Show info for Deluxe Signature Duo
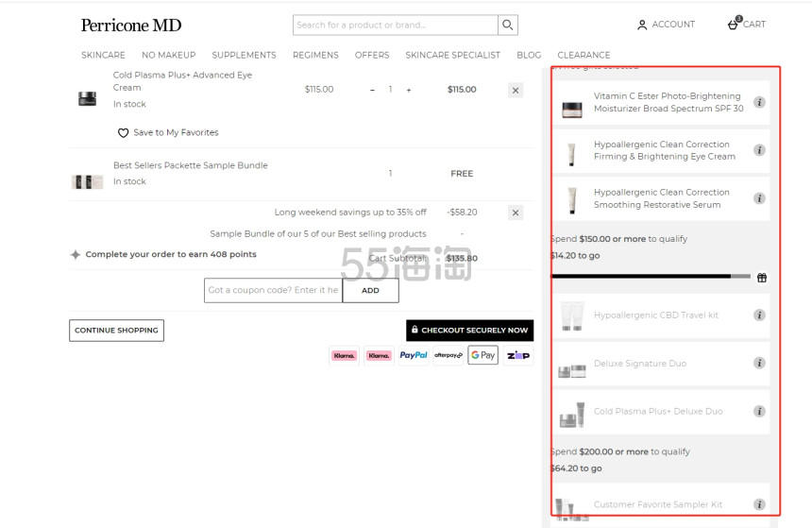Screen dimensions: 812x528 tap(759, 363)
